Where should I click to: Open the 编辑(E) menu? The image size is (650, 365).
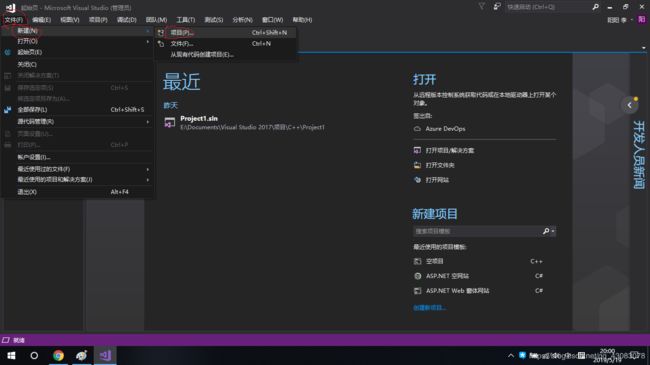point(41,20)
